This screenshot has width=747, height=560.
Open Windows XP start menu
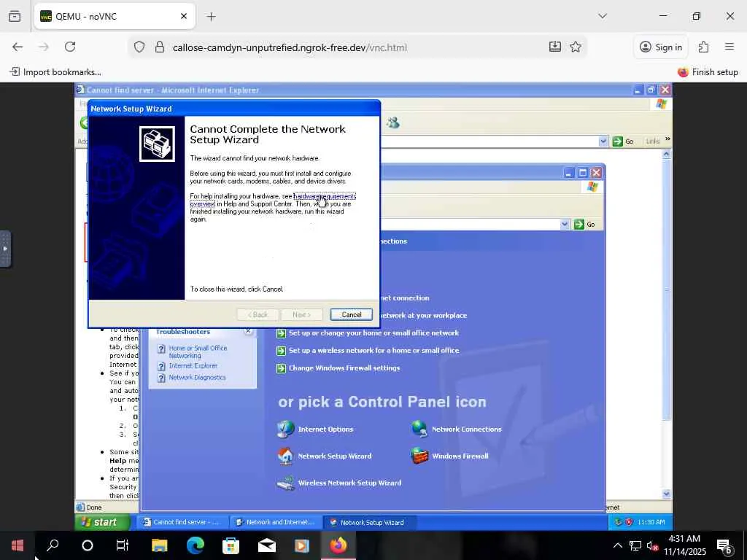pyautogui.click(x=102, y=522)
